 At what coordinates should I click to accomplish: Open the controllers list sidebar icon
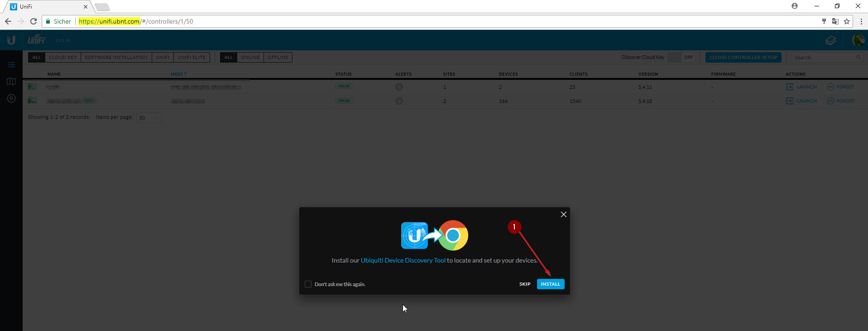point(11,65)
